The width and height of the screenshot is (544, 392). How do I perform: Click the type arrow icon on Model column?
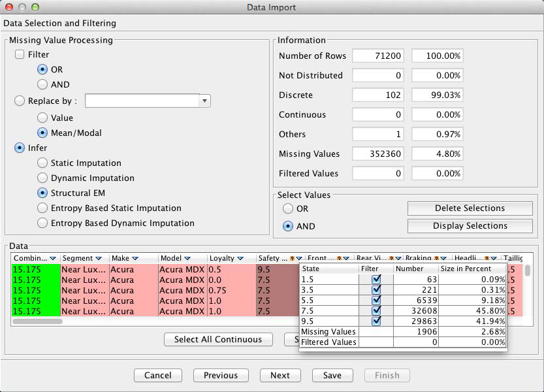tap(187, 259)
